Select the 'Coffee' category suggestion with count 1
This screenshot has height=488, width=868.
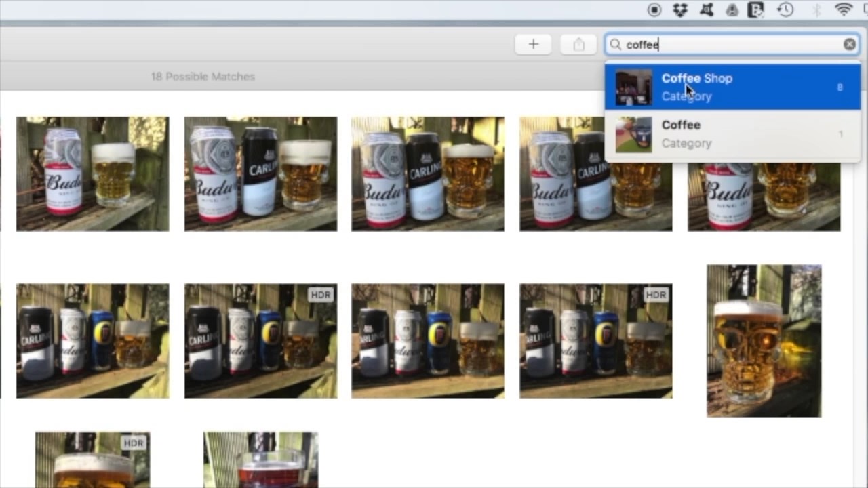[732, 134]
